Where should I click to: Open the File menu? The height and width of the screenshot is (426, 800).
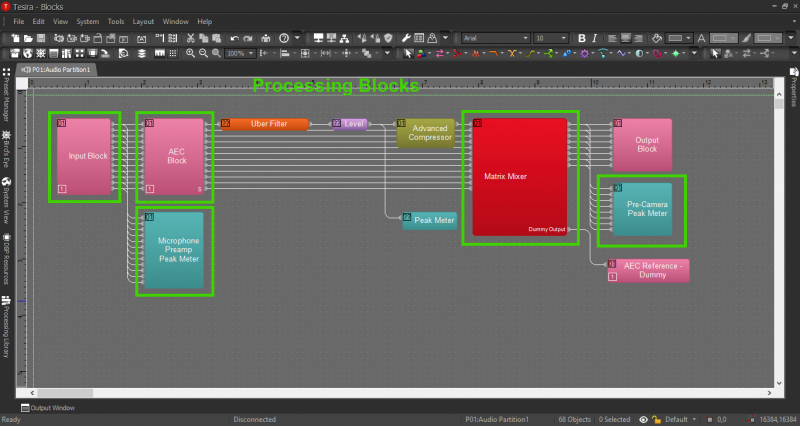pyautogui.click(x=18, y=21)
